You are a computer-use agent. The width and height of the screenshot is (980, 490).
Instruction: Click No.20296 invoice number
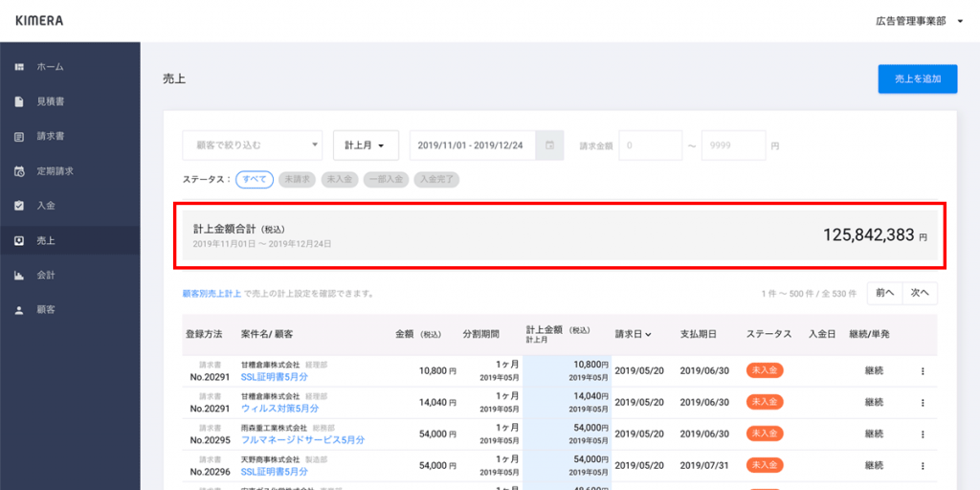pos(210,471)
